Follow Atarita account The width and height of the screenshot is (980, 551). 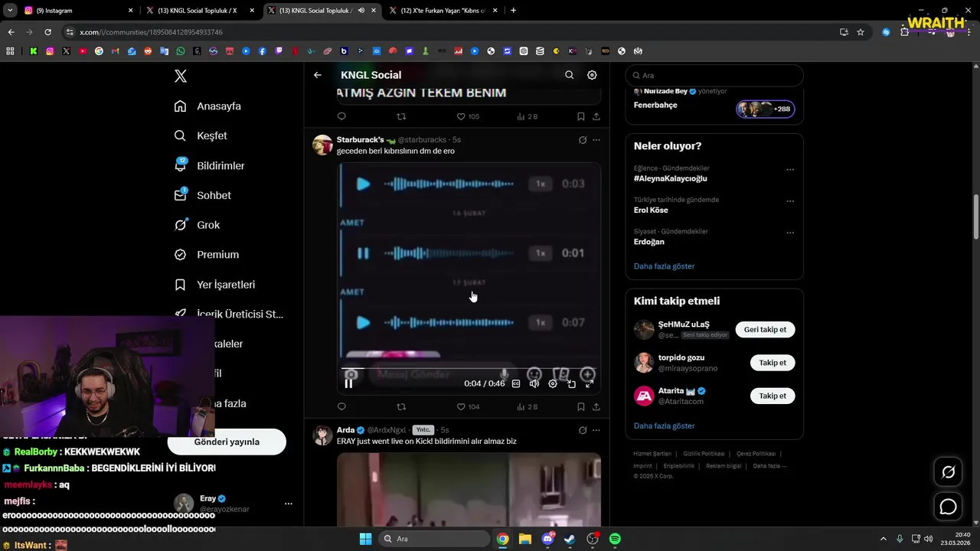[x=773, y=396]
